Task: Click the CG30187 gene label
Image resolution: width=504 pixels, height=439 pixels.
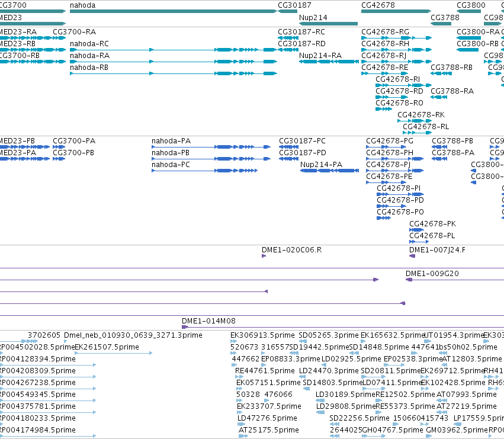Action: pos(294,5)
